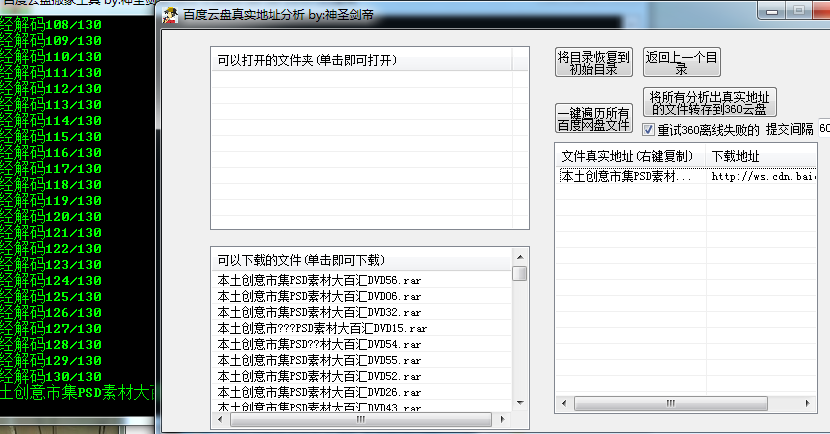Click the 下载地址 column header
The image size is (830, 434).
coord(761,156)
